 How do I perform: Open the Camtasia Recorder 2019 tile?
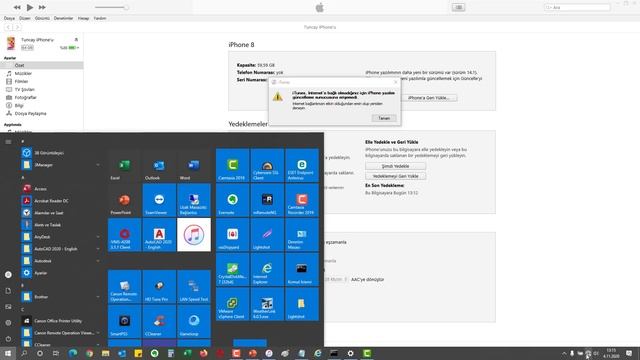[302, 200]
